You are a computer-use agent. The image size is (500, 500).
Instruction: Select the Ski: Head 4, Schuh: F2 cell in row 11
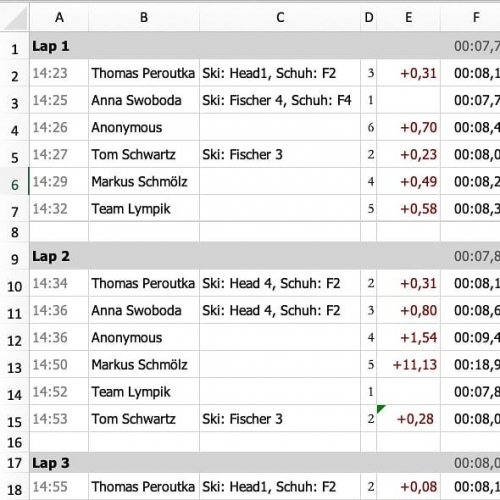[280, 310]
